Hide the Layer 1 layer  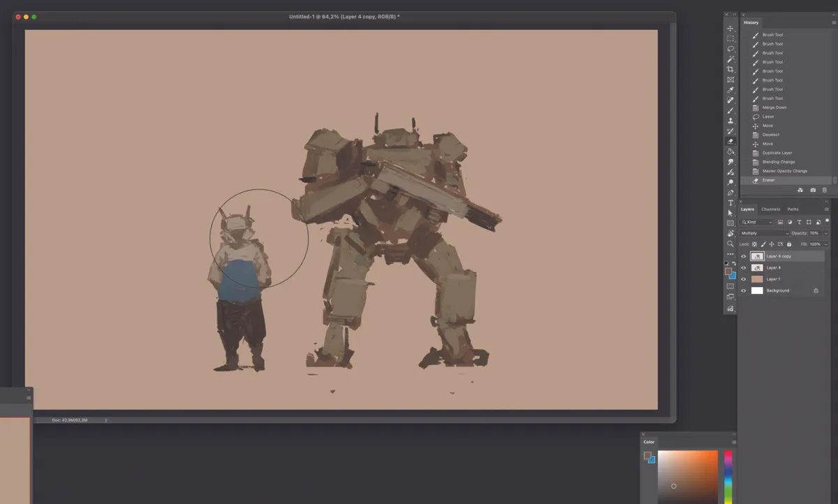[744, 279]
